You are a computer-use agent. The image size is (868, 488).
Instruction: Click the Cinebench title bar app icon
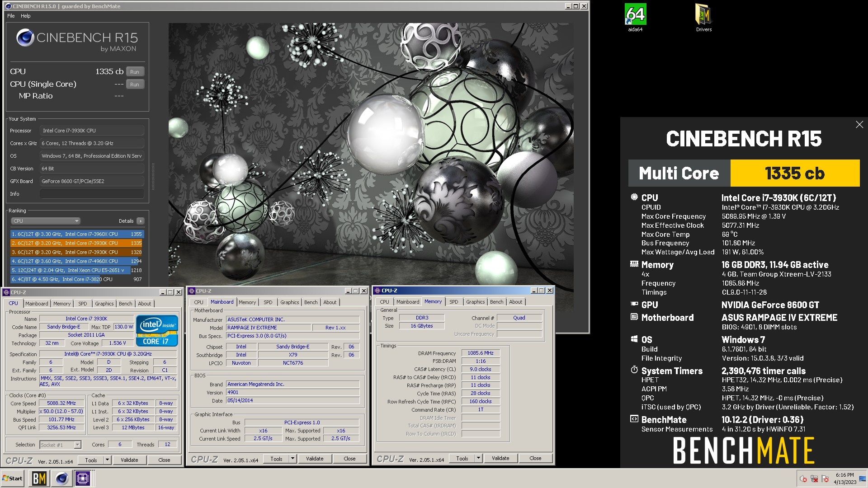[x=8, y=6]
